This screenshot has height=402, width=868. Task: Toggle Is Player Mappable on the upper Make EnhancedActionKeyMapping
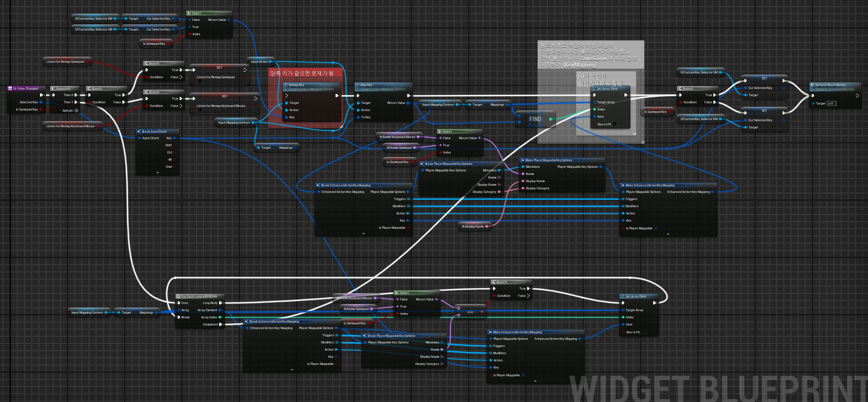655,228
